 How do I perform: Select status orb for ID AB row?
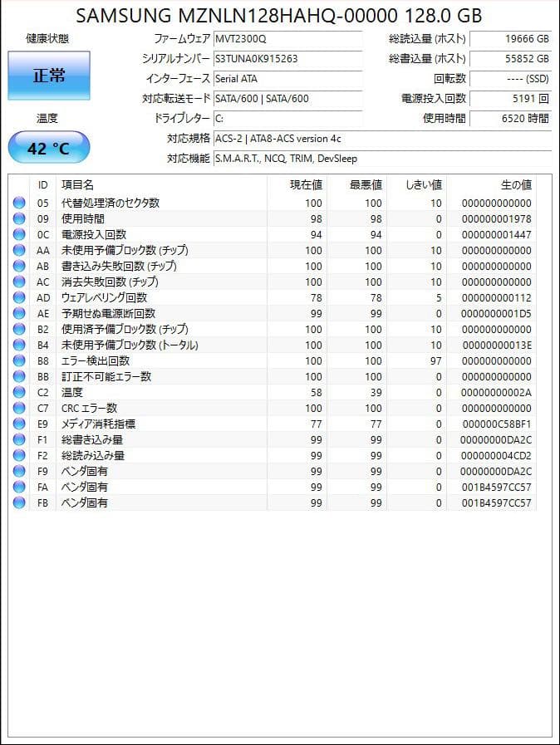19,266
